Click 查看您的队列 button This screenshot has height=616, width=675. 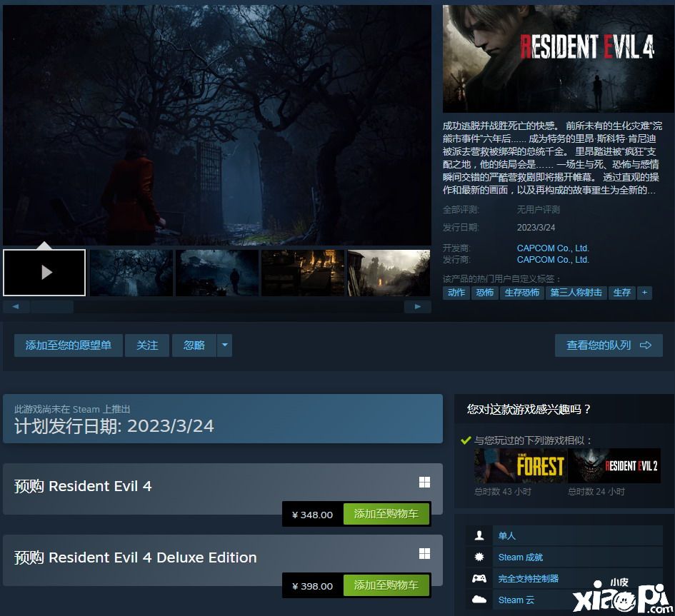coord(609,345)
